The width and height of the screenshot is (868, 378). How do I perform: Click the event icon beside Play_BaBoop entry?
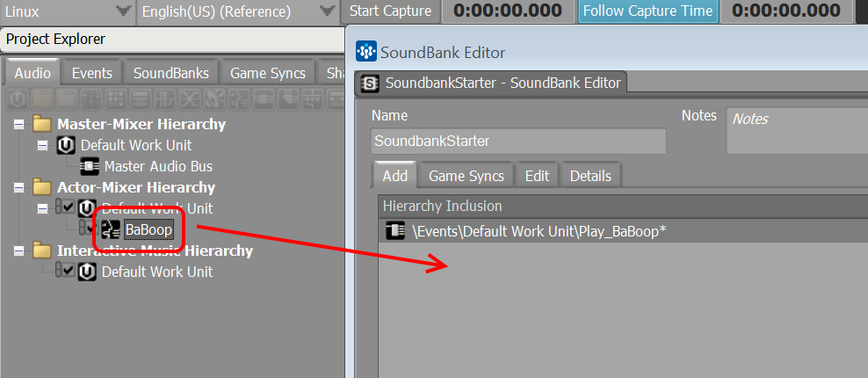click(395, 232)
